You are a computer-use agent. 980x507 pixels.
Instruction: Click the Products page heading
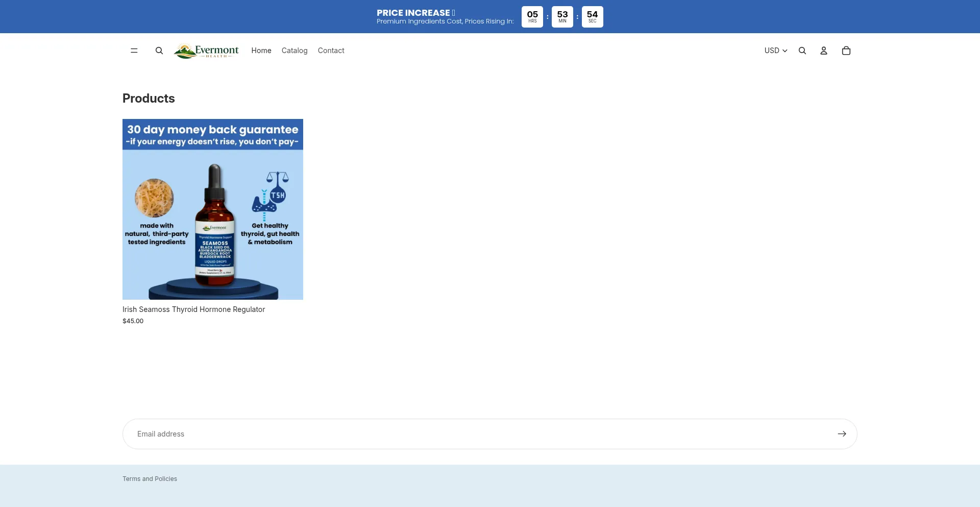pos(149,99)
